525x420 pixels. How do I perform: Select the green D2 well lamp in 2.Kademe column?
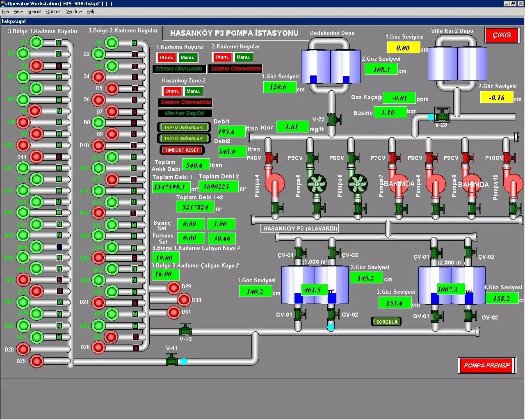(98, 54)
